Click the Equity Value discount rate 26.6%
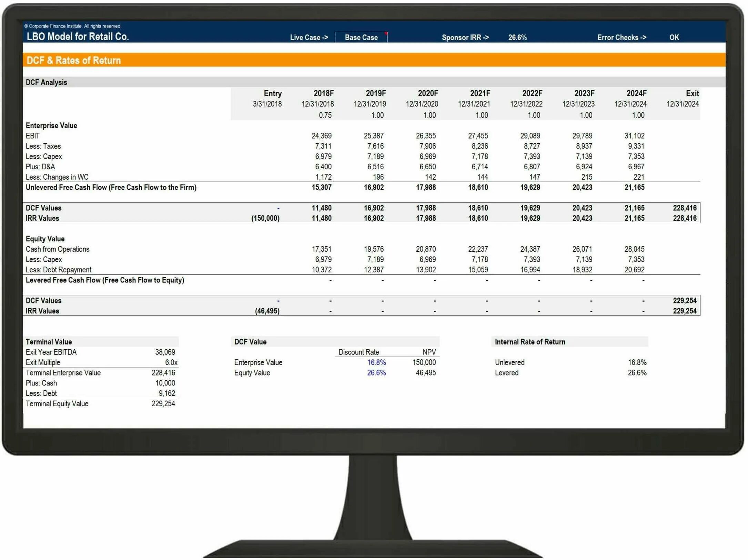 click(x=376, y=373)
